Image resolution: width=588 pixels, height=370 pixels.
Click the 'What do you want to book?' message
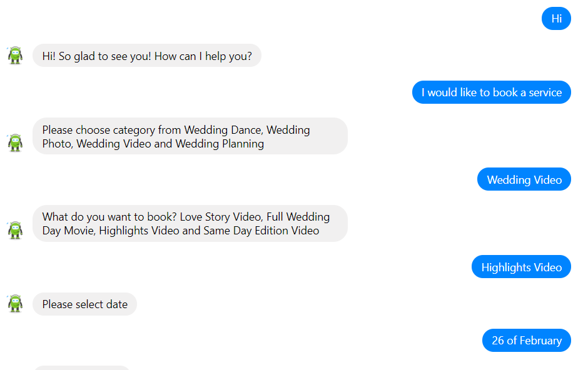pyautogui.click(x=190, y=223)
